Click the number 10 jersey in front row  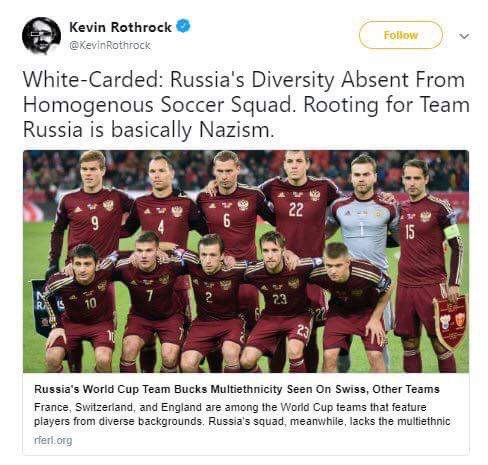[87, 302]
